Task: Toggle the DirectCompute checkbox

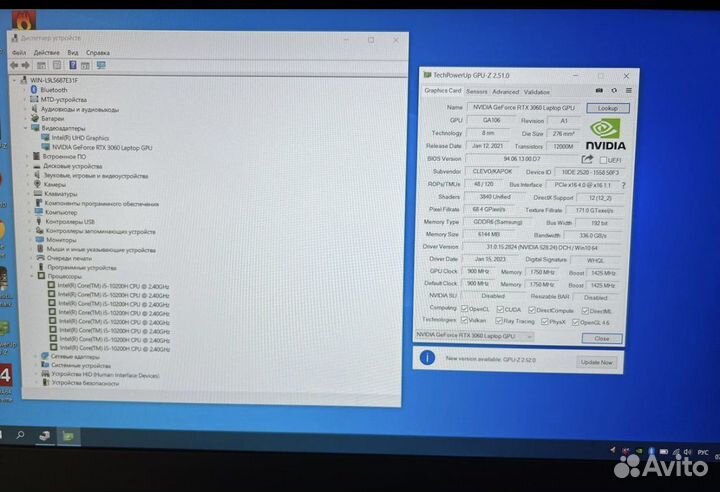Action: [x=532, y=310]
